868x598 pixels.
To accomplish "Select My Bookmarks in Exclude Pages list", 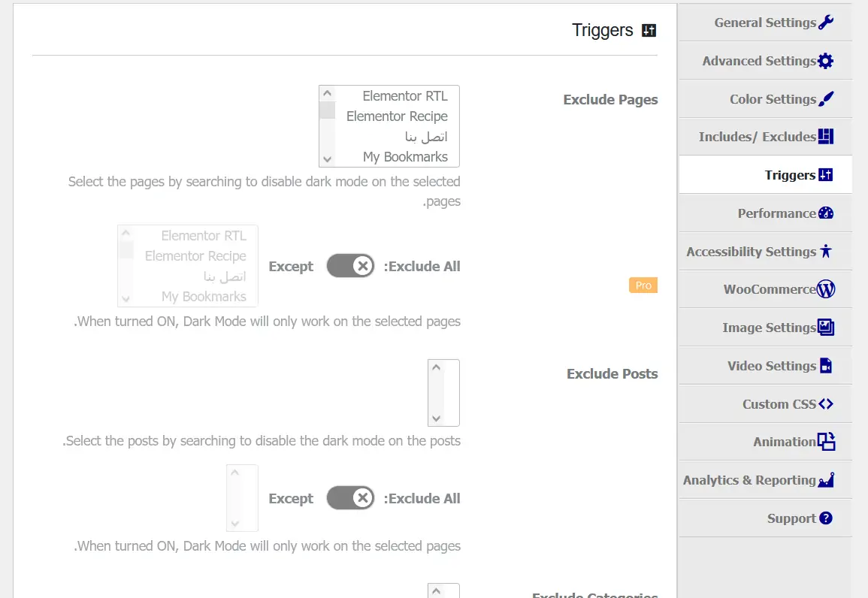I will (405, 157).
